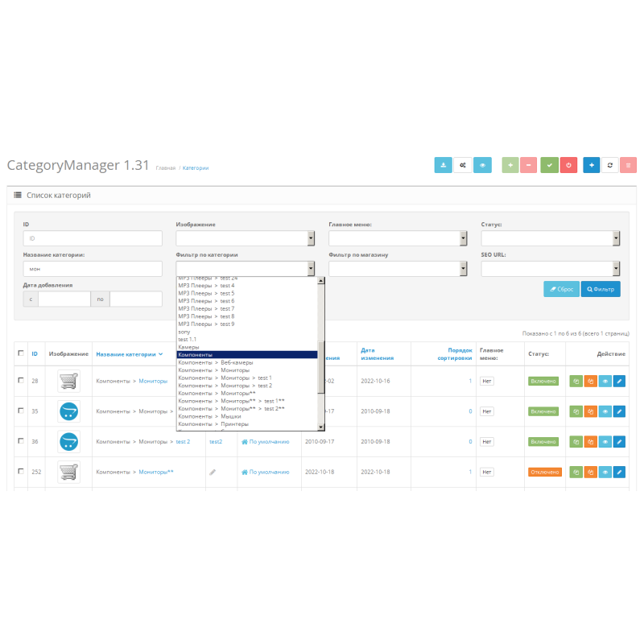Click the ID filter input field

[93, 238]
